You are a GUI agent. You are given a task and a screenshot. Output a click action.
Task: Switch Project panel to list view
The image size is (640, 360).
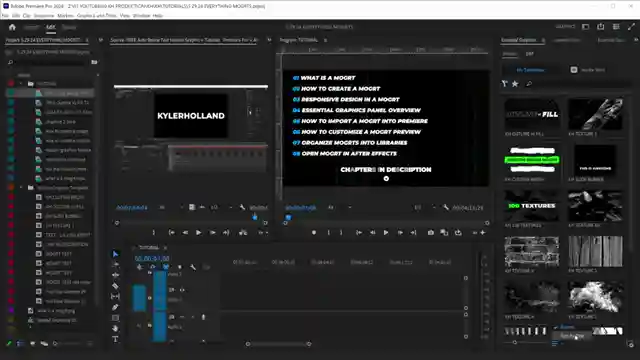(x=20, y=344)
